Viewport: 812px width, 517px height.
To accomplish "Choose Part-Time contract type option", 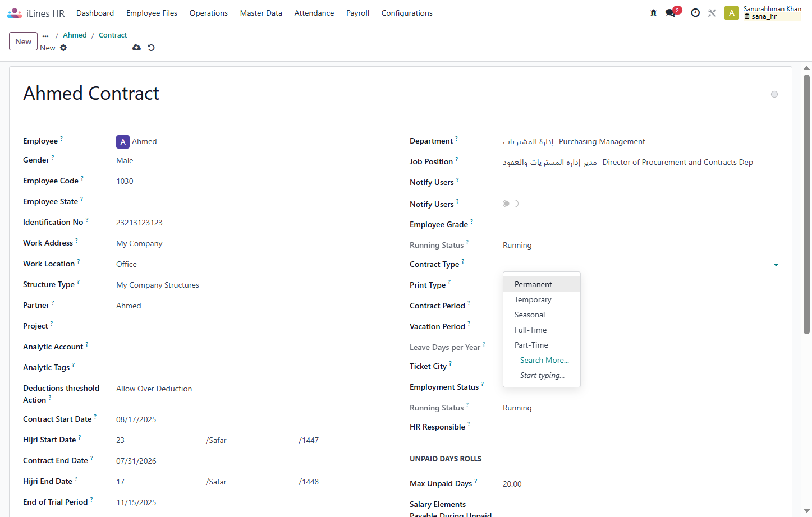I will [542, 345].
